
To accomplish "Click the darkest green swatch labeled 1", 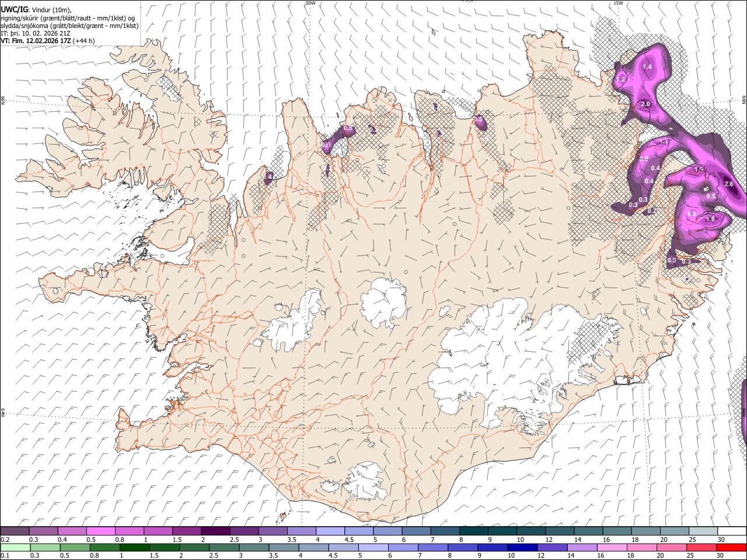I will point(134,547).
